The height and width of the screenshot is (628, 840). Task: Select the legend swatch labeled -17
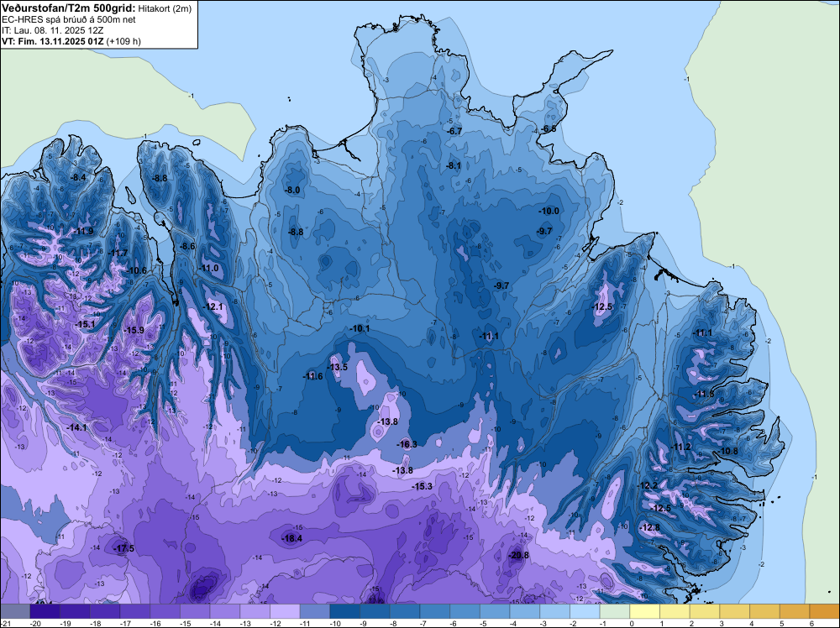tap(135, 611)
